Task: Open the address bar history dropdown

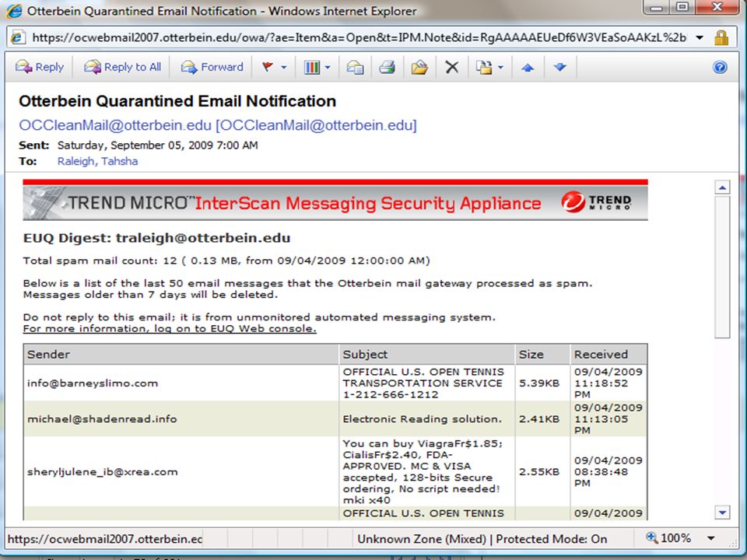Action: [x=700, y=37]
